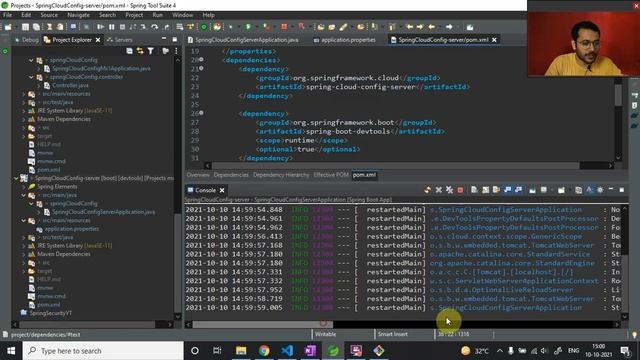This screenshot has height=360, width=640.
Task: Click the gear settings icon in Console toolbar
Action: coord(600,190)
